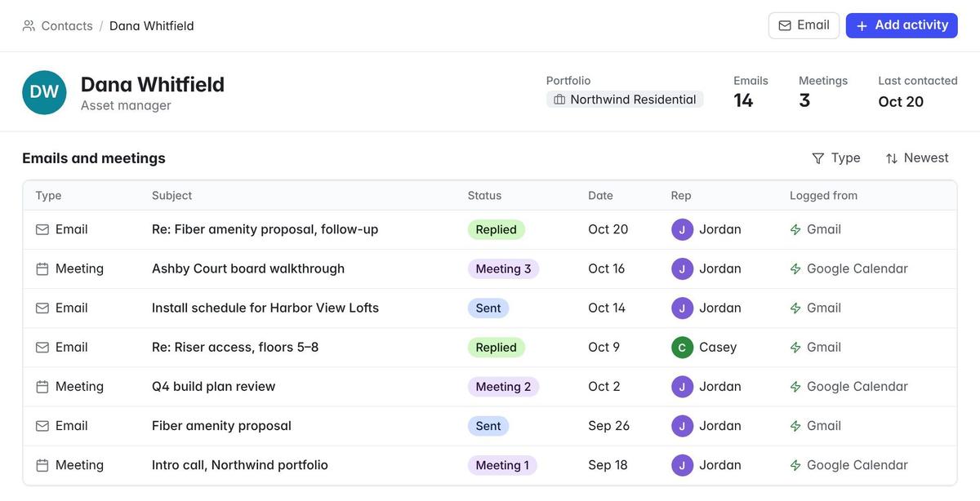Viewport: 980px width, 501px height.
Task: Click bolt icon beside Gmail on Oct 14 row
Action: tap(795, 308)
